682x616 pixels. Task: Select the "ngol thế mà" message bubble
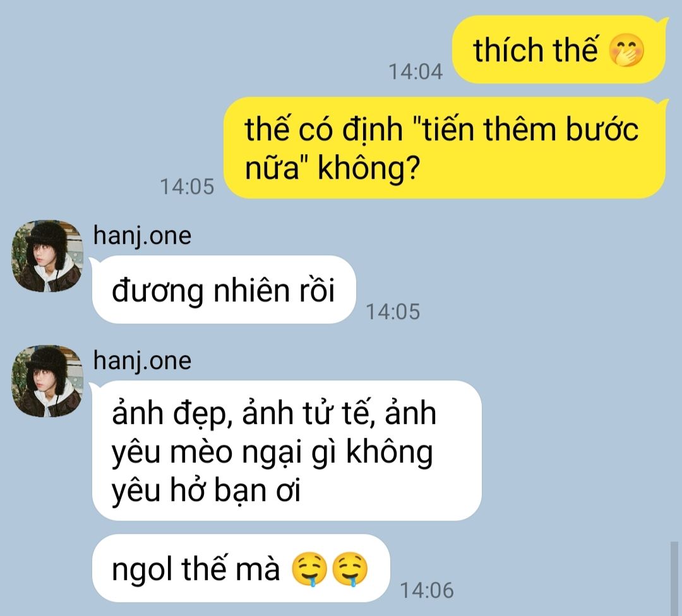click(241, 568)
